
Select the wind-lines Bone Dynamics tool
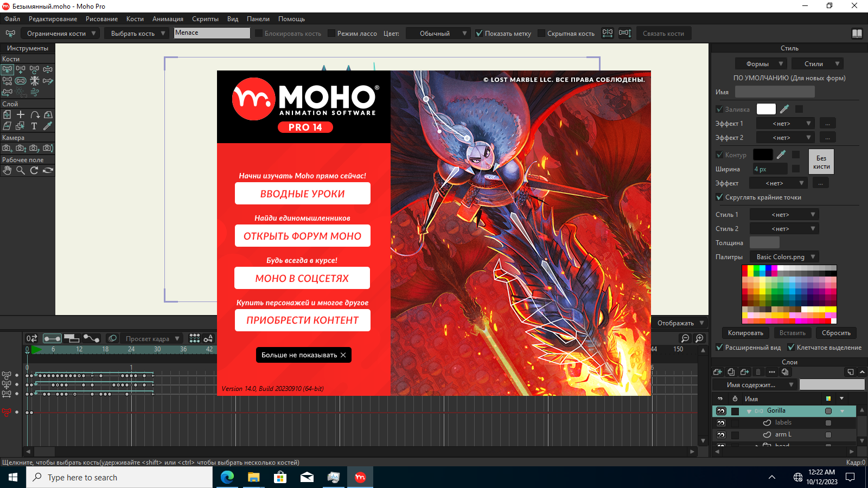34,92
